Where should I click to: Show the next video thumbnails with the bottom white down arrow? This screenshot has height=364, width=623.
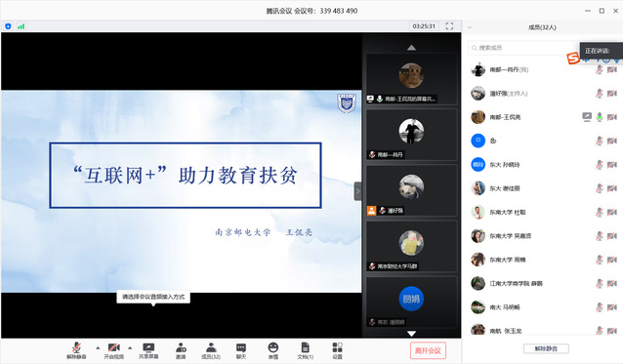(x=412, y=334)
